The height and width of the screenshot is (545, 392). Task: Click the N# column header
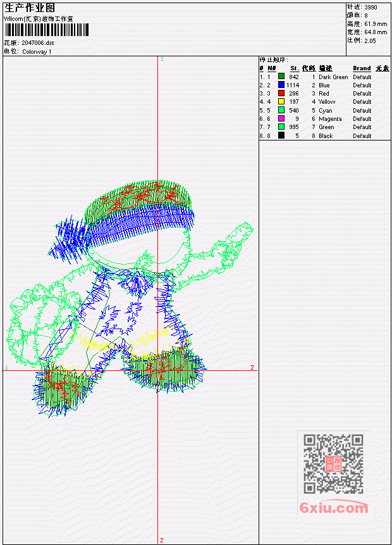pyautogui.click(x=271, y=68)
